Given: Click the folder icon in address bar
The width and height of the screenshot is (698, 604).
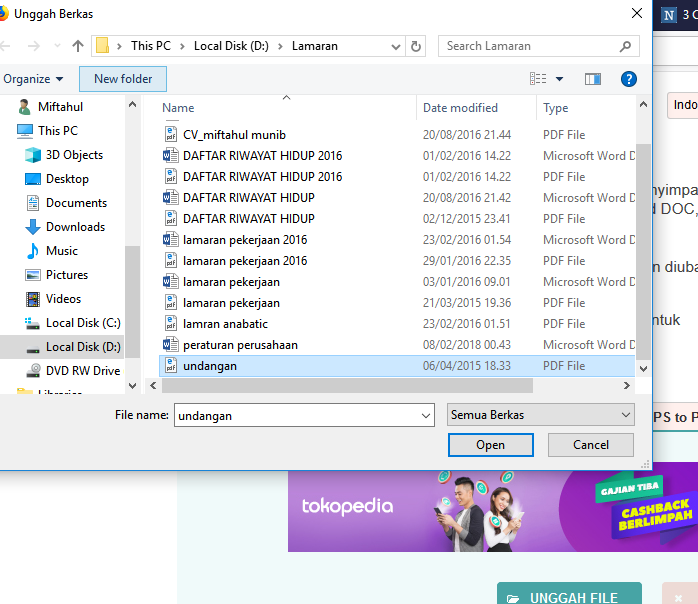Looking at the screenshot, I should (103, 46).
